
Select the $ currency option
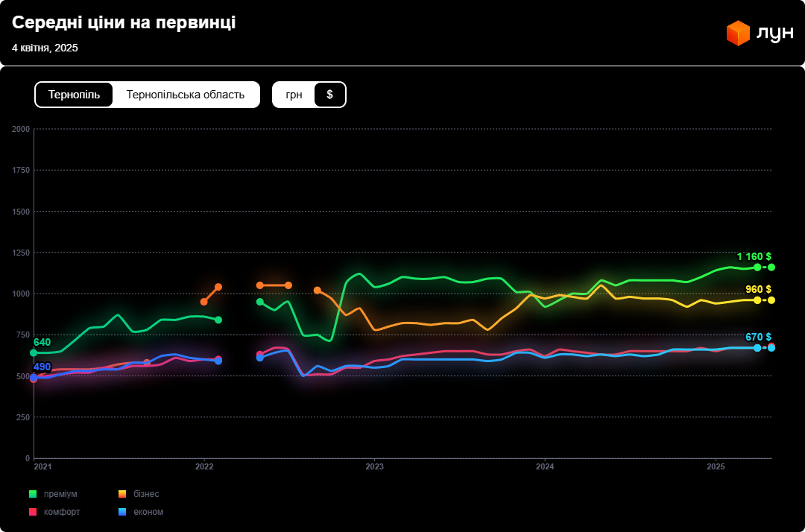pos(329,95)
